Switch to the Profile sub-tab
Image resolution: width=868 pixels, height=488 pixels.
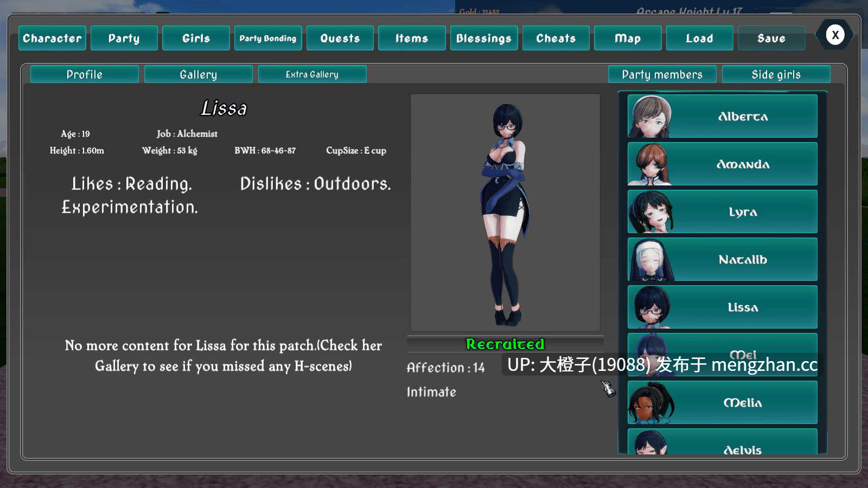click(x=85, y=74)
